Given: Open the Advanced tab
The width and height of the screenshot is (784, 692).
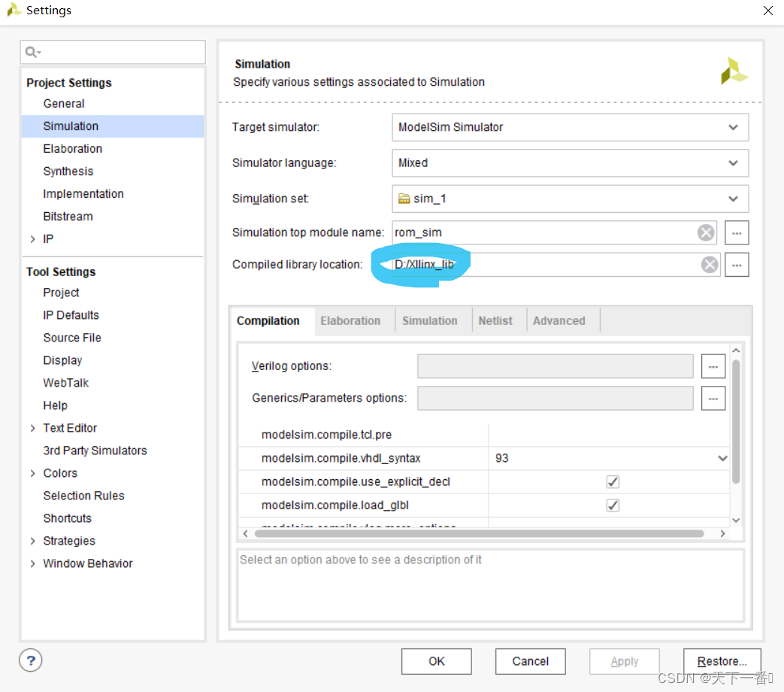Looking at the screenshot, I should coord(558,320).
